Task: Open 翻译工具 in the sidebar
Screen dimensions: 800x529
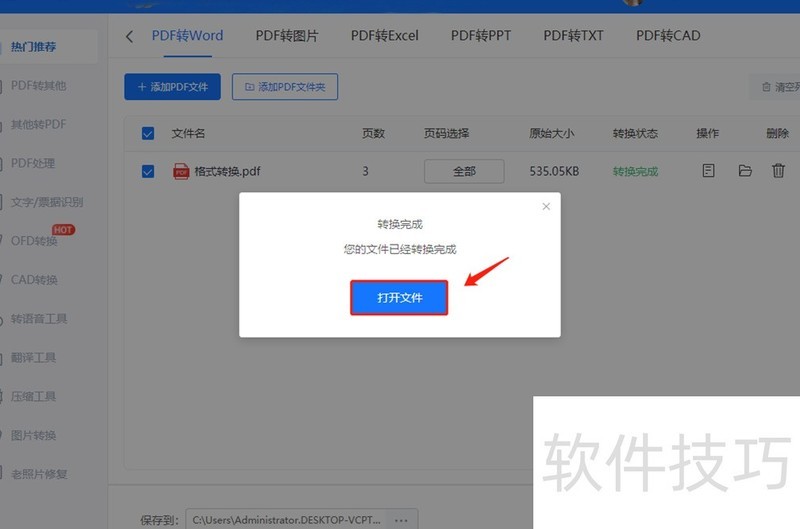Action: pyautogui.click(x=34, y=358)
